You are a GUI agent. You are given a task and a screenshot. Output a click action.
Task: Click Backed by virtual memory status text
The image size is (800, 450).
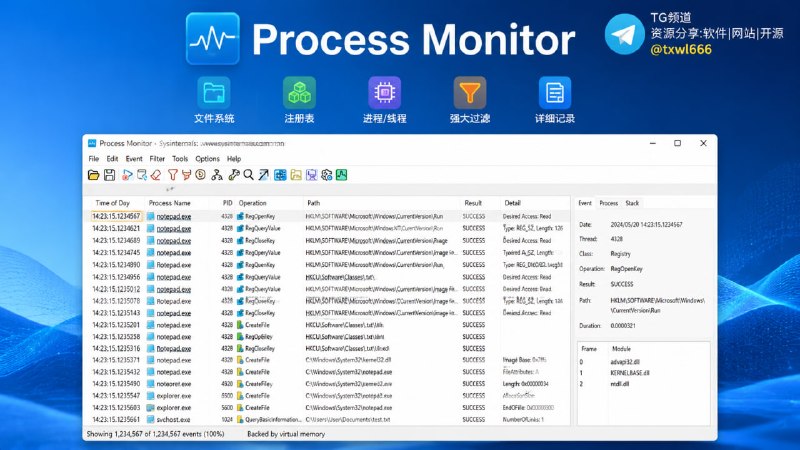[286, 434]
